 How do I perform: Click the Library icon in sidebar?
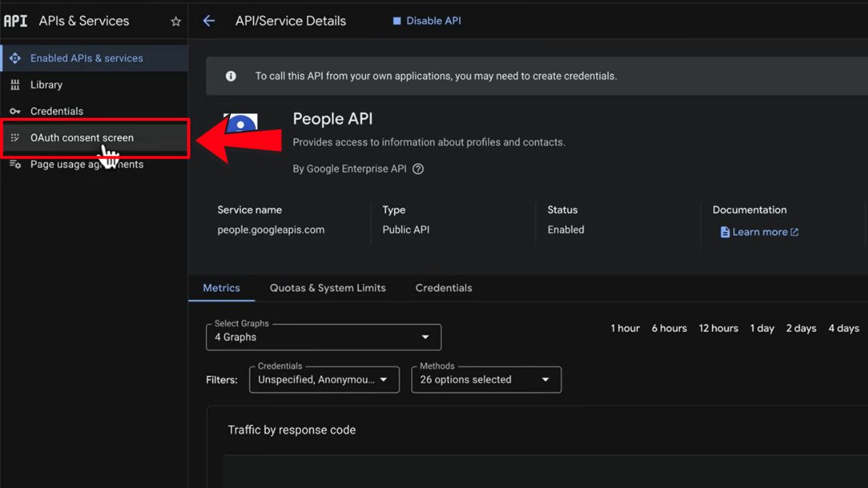coord(15,85)
